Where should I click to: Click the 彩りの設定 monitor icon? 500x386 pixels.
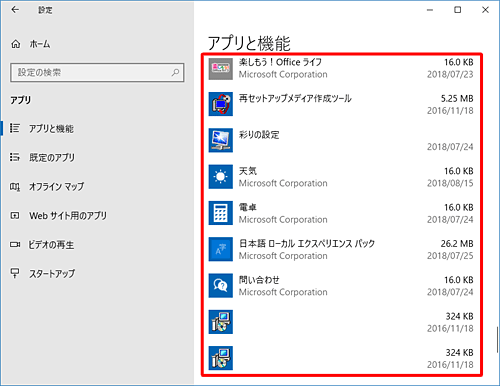click(221, 140)
